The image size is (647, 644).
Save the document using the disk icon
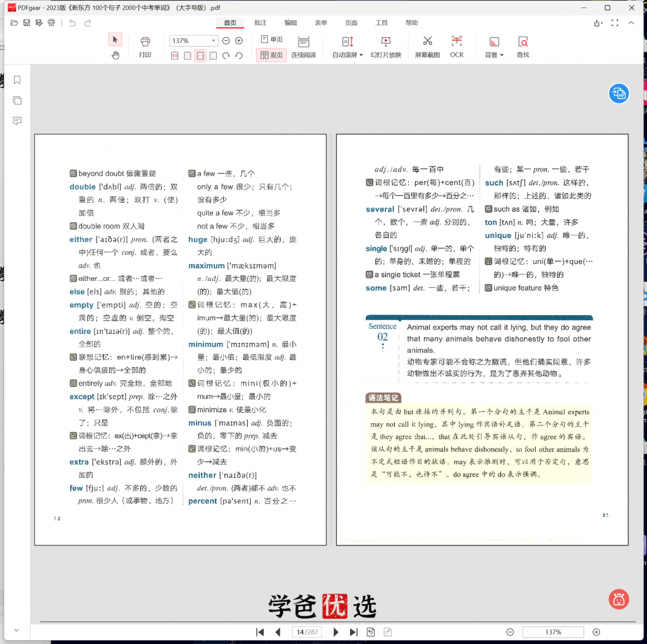pos(27,23)
